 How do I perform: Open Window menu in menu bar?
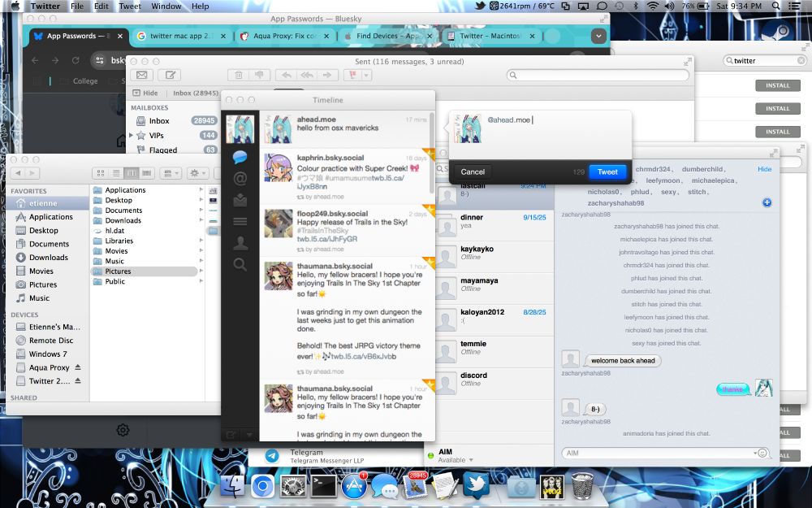[166, 7]
